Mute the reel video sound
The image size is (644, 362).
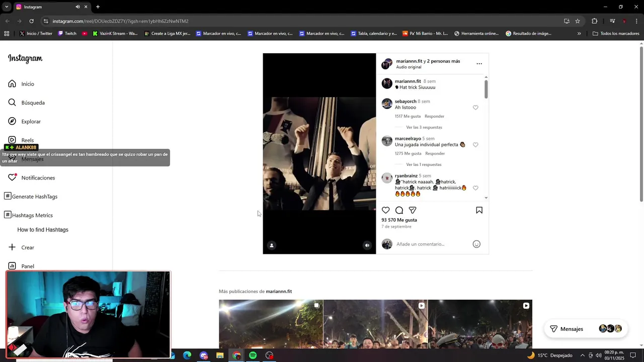[367, 245]
